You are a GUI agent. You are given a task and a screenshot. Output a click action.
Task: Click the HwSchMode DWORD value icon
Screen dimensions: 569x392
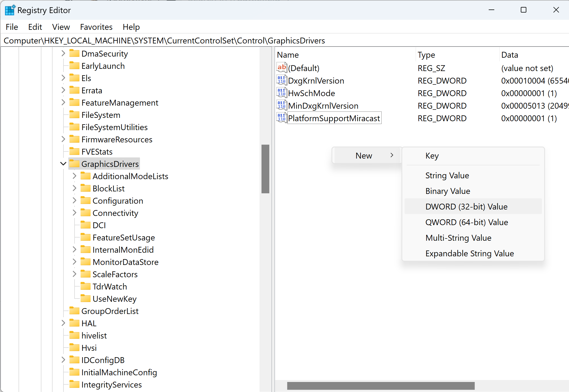pyautogui.click(x=282, y=93)
